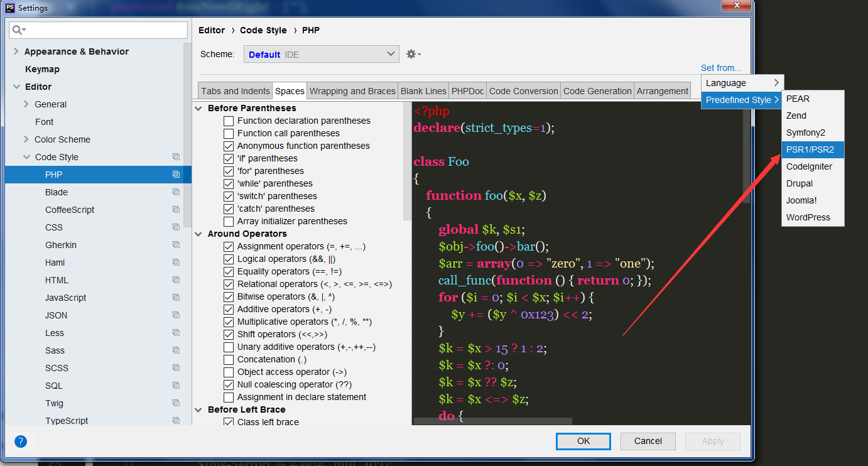Click the help question mark icon
The width and height of the screenshot is (868, 466).
(x=21, y=442)
